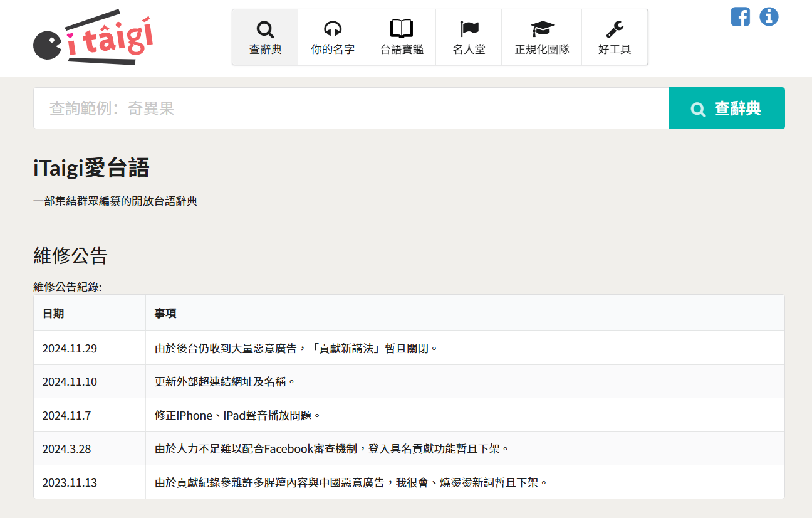
Task: Click the iTaigi愛台語 page heading
Action: point(91,168)
